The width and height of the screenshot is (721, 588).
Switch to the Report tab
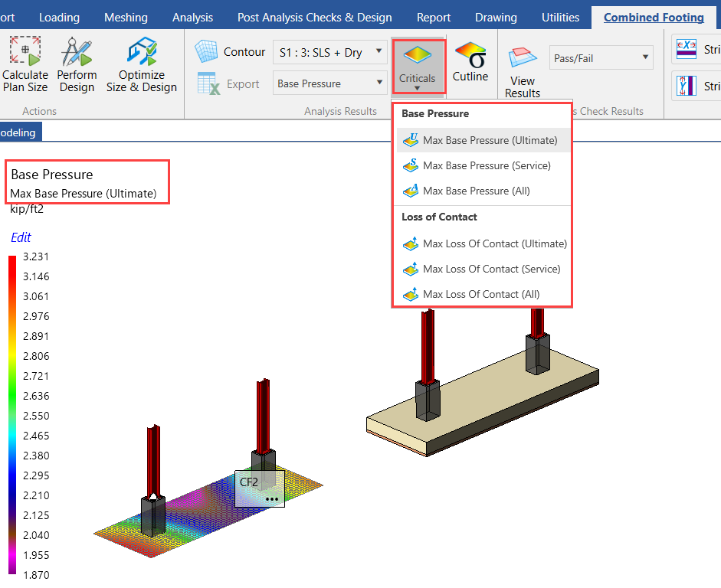(434, 18)
